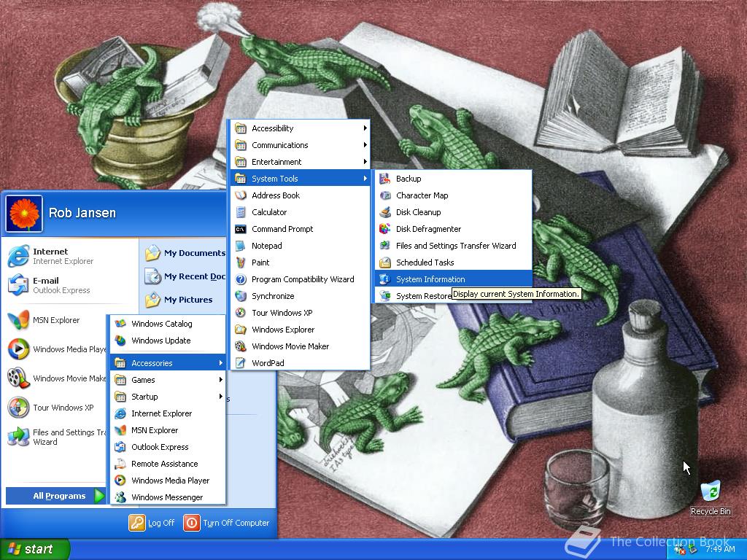Expand Startup submenu

168,396
